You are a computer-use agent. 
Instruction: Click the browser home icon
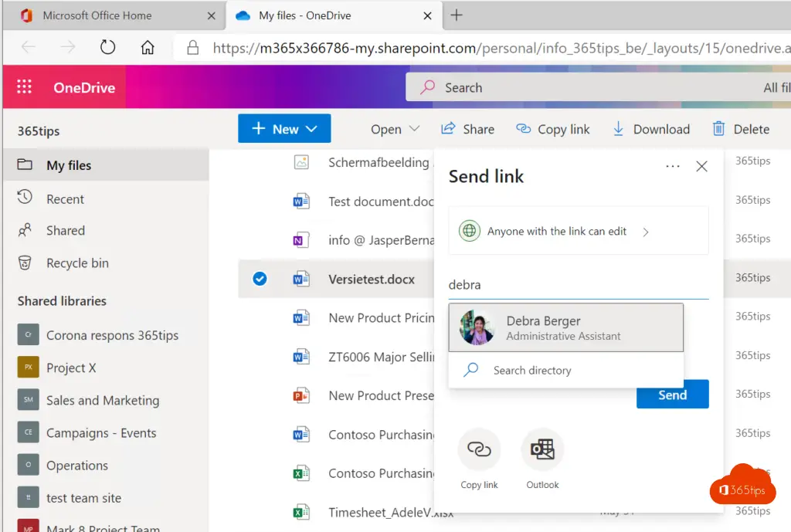coord(148,48)
